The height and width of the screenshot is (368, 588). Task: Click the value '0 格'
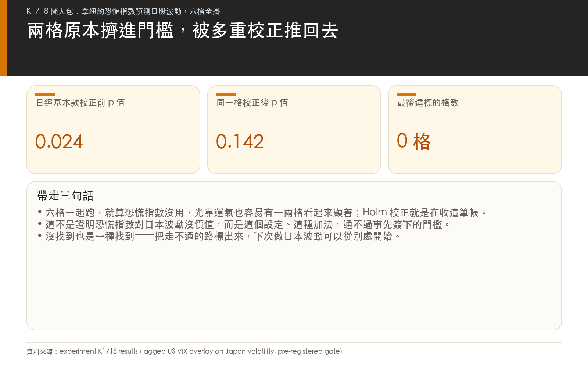pyautogui.click(x=414, y=142)
